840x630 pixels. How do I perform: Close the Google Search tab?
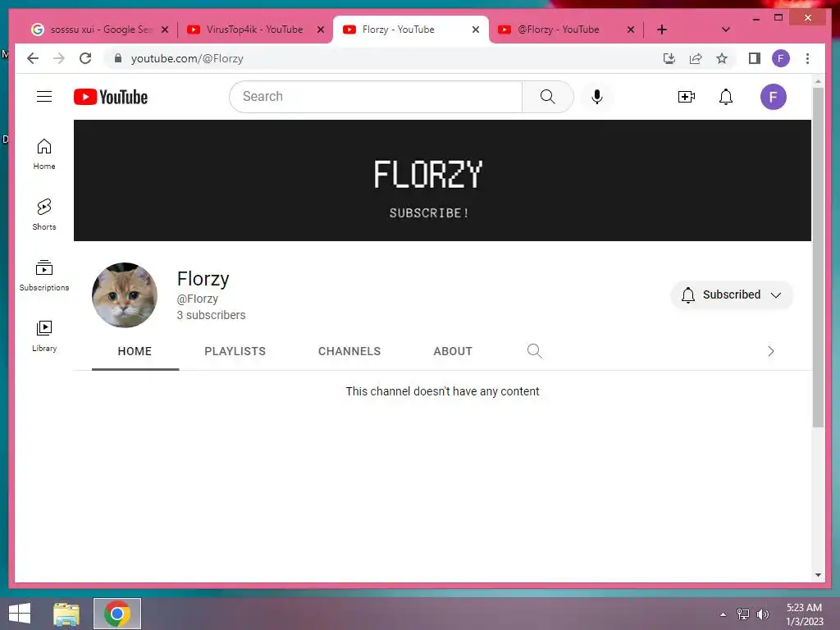click(165, 30)
